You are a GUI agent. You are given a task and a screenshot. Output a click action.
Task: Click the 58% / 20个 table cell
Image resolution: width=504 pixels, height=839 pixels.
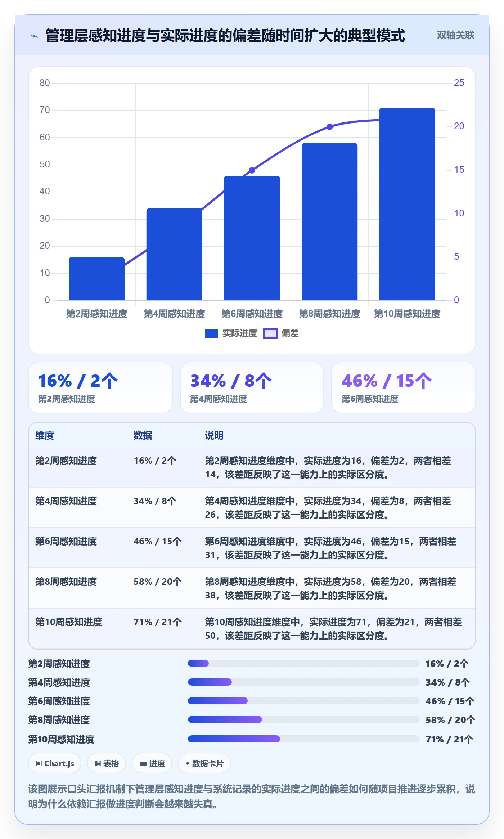(158, 582)
